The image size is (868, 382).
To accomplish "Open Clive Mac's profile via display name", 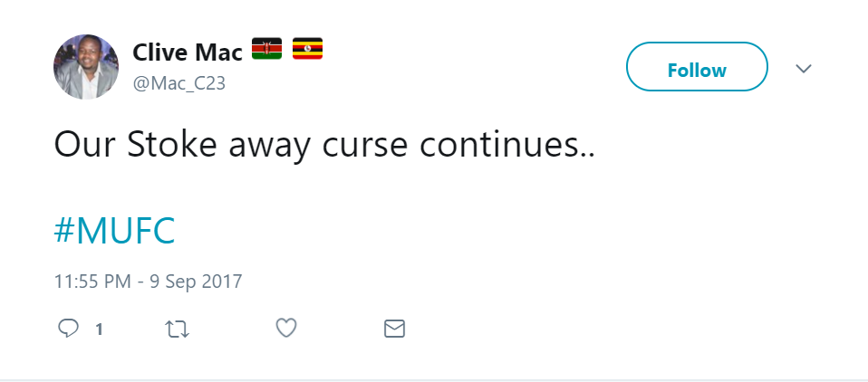I will tap(187, 53).
